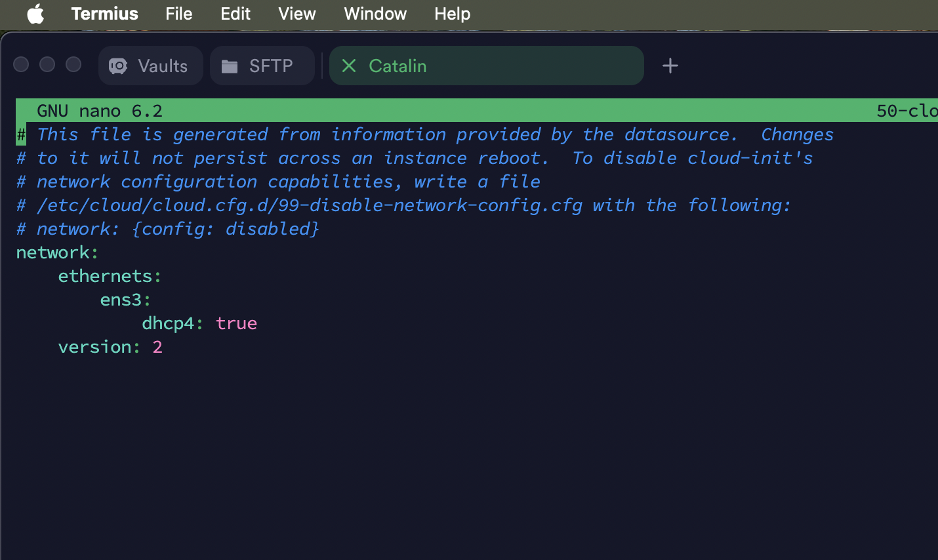Click the network: line in the editor
This screenshot has height=560, width=938.
(56, 252)
